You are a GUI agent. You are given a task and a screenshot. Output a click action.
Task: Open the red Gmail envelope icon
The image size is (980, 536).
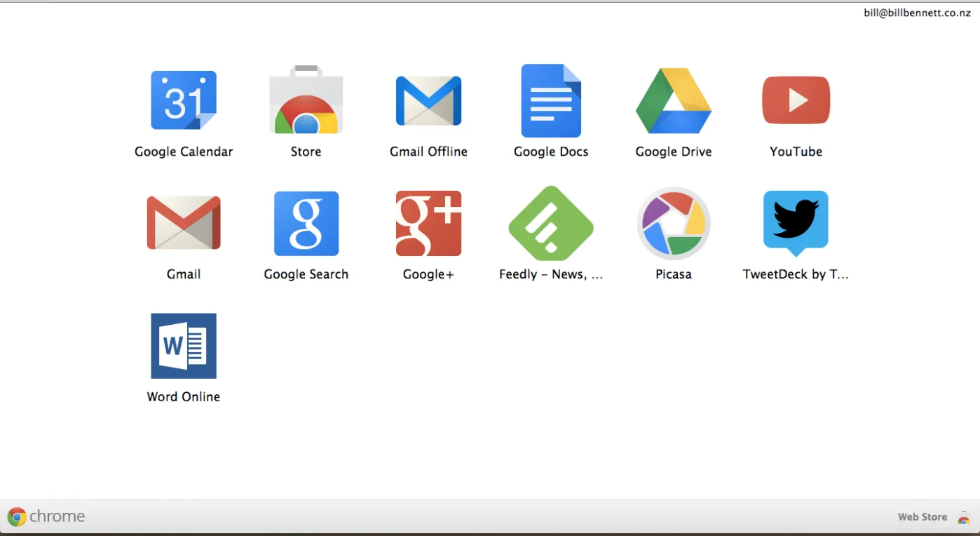pyautogui.click(x=184, y=223)
